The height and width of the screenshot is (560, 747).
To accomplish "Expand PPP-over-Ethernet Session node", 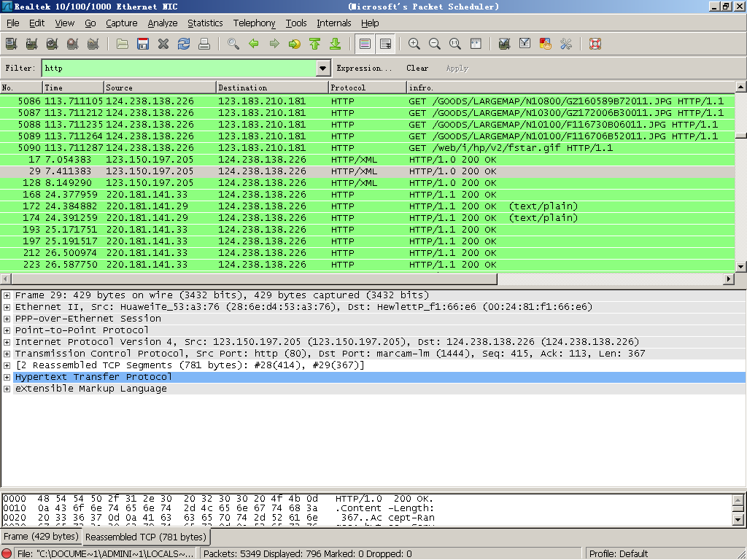I will 7,319.
